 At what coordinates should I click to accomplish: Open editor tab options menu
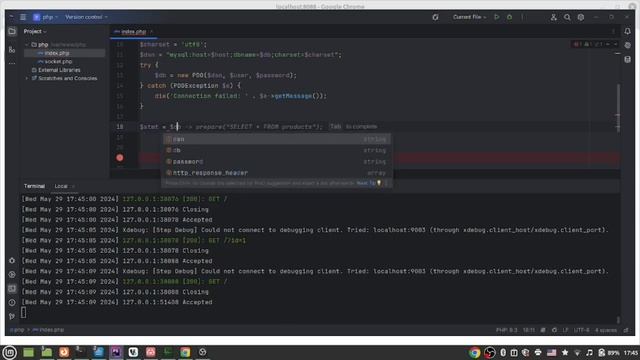(613, 31)
